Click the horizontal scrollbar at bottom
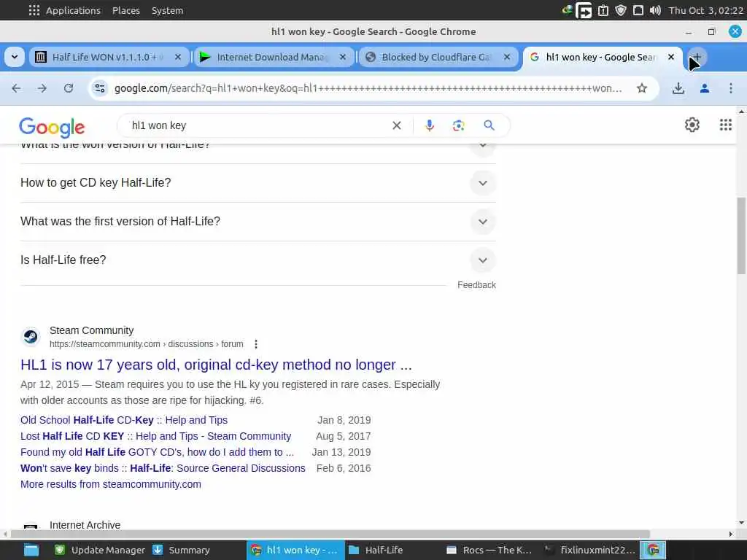 (x=330, y=534)
